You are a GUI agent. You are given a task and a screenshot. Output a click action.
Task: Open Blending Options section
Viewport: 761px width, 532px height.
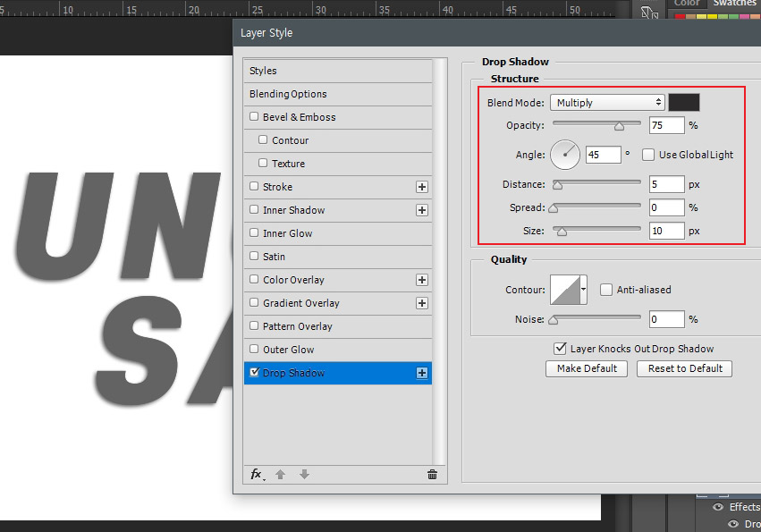pyautogui.click(x=338, y=94)
